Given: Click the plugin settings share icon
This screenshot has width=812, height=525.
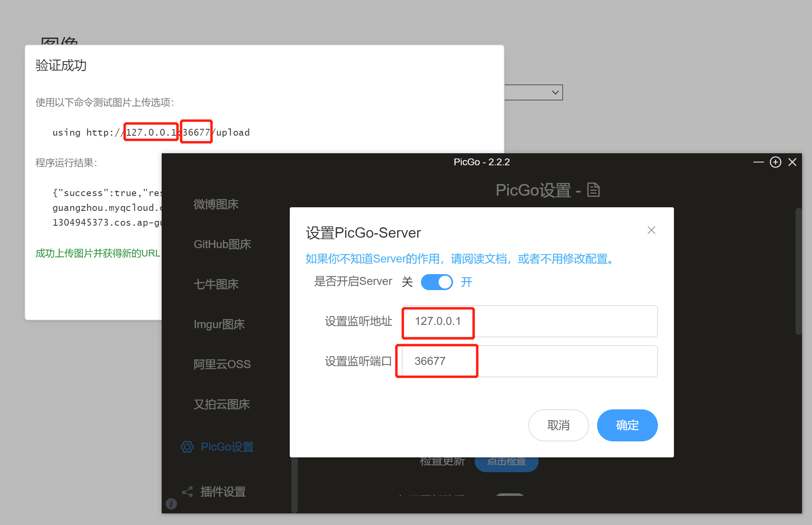Looking at the screenshot, I should (x=187, y=491).
